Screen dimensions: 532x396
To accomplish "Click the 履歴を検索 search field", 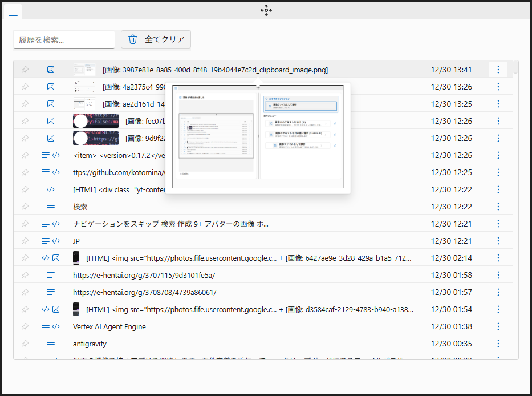I will (63, 40).
